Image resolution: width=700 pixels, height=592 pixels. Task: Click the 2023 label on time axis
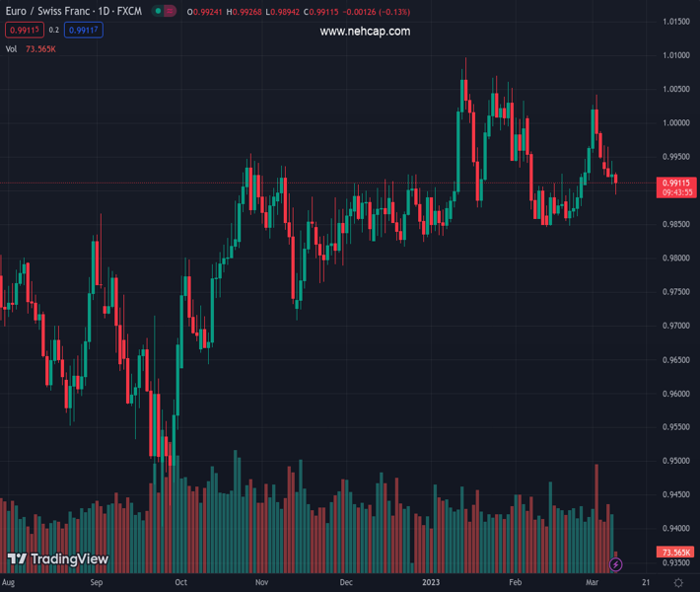[430, 583]
